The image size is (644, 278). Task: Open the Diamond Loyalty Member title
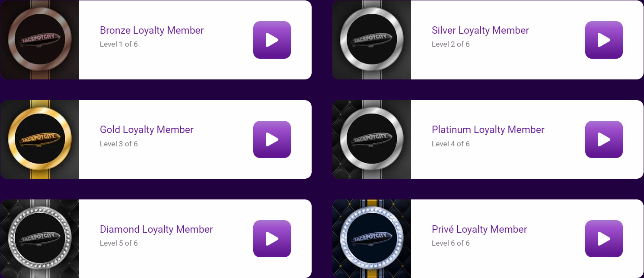coord(156,229)
